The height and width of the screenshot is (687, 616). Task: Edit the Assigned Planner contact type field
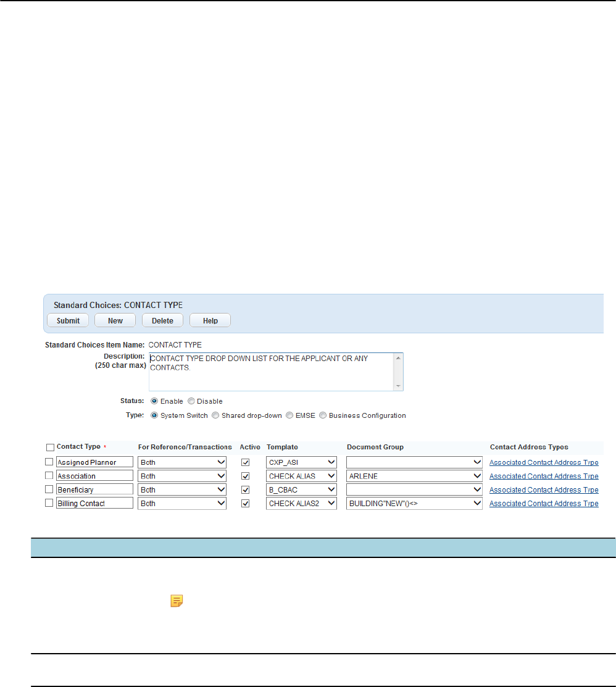pyautogui.click(x=94, y=462)
